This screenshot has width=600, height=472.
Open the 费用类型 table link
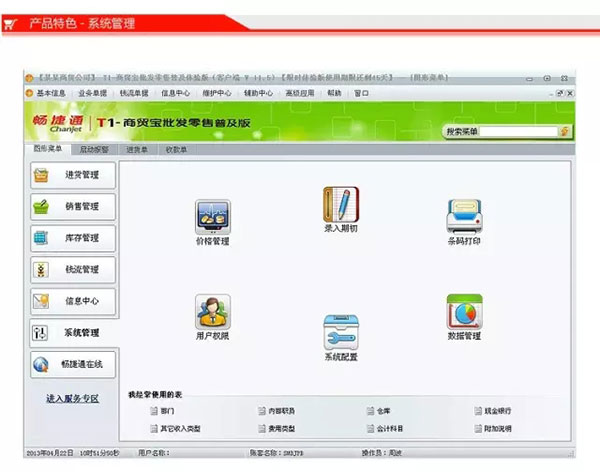[282, 428]
